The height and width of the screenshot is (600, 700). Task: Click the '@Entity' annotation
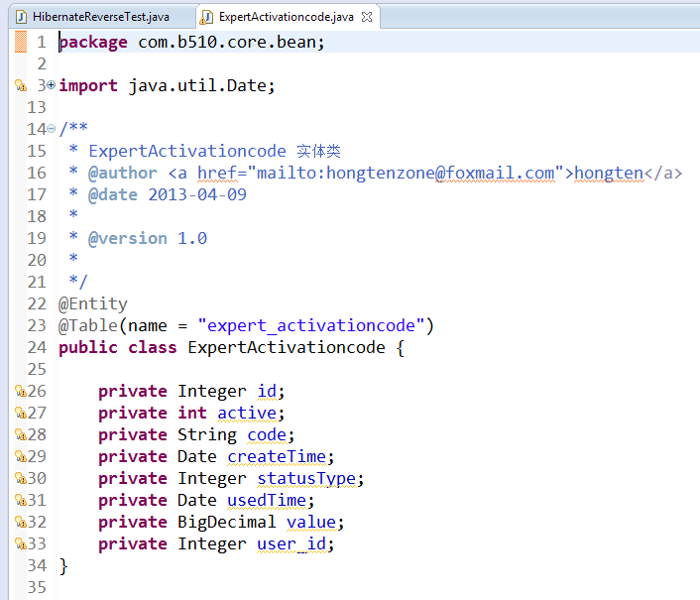click(x=93, y=304)
